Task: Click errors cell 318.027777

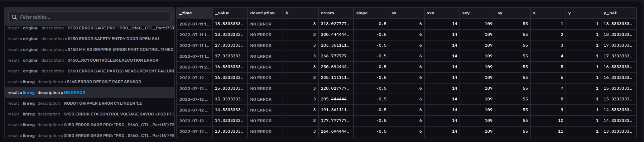Action: point(336,24)
